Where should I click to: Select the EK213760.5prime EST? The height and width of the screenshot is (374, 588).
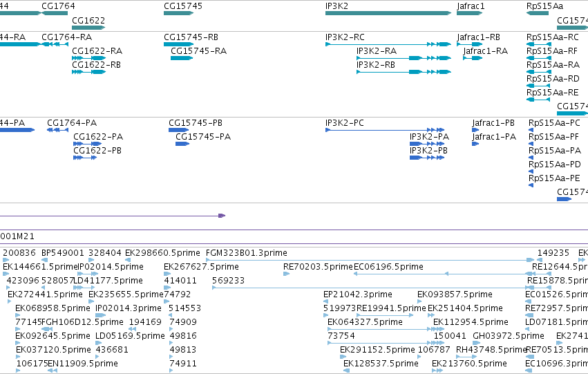[437, 371]
